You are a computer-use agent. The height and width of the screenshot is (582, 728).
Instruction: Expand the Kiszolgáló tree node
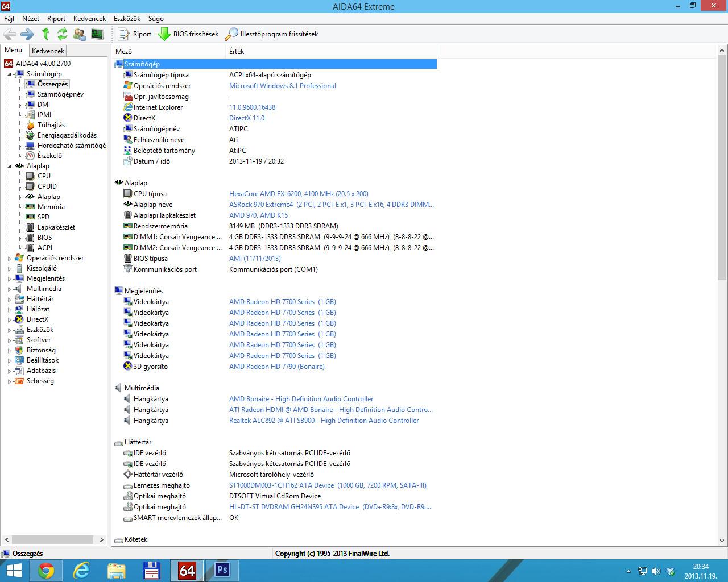pyautogui.click(x=9, y=268)
